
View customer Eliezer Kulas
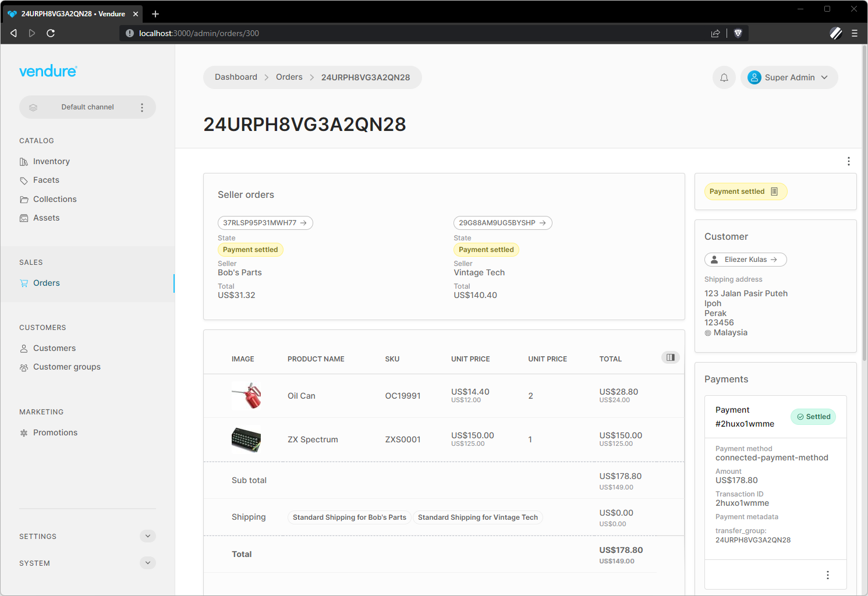tap(745, 259)
